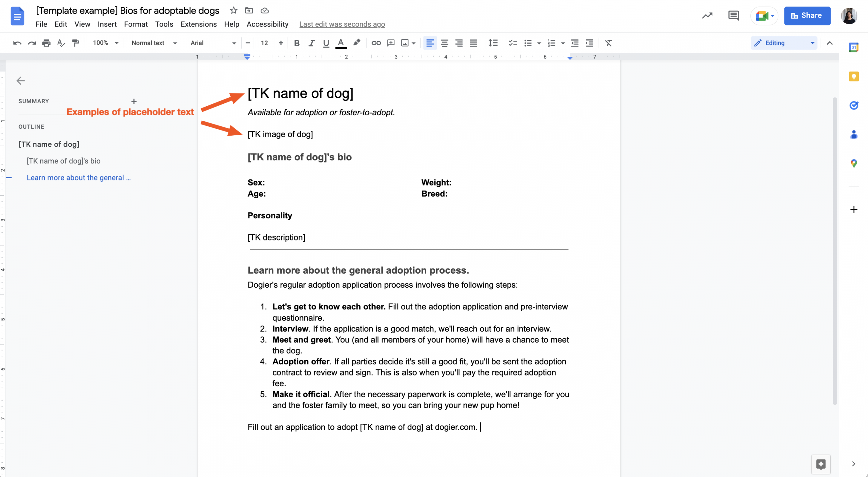Open the Normal text style dropdown
Screen dimensions: 868x477
[153, 43]
